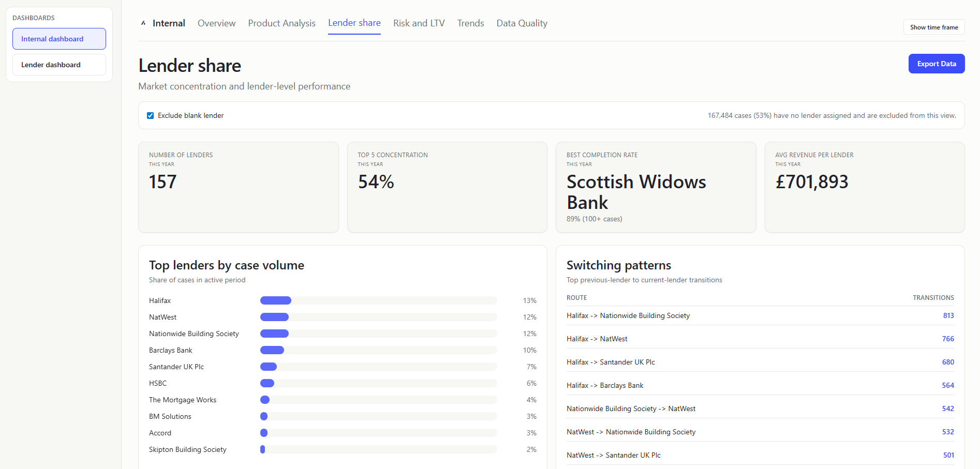This screenshot has width=980, height=469.
Task: Select the Lender share tab
Action: tap(354, 23)
